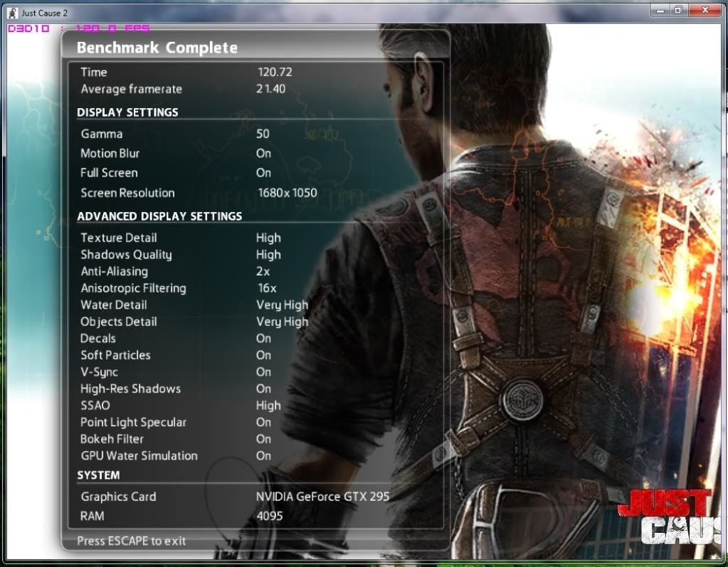This screenshot has width=728, height=567.
Task: Click the 'On' value beside High-Res Shadows
Action: click(263, 388)
